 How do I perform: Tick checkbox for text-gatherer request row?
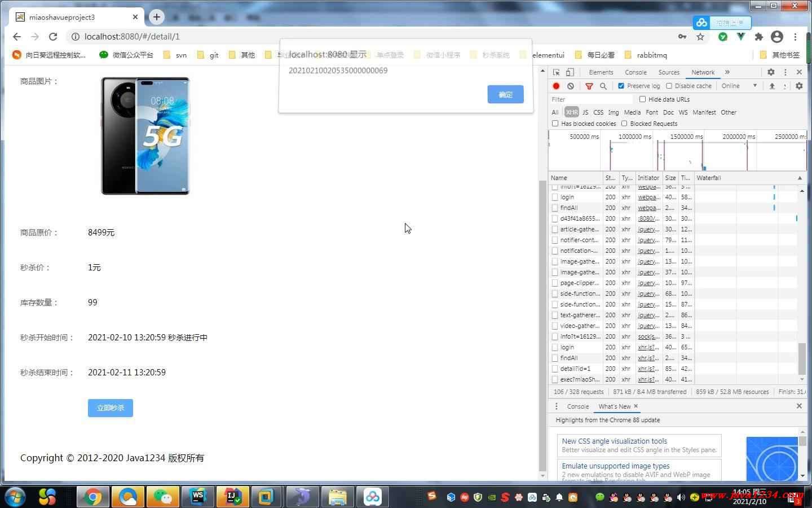(x=555, y=315)
